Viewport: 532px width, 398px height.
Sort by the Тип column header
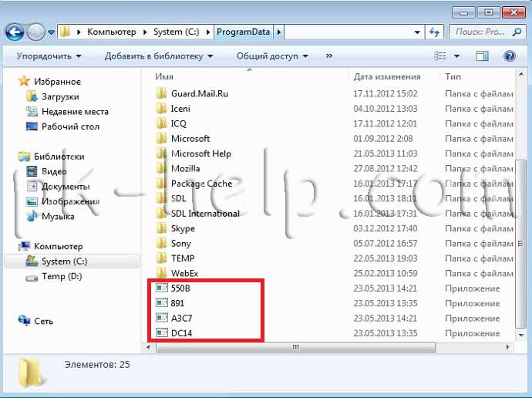tap(453, 76)
